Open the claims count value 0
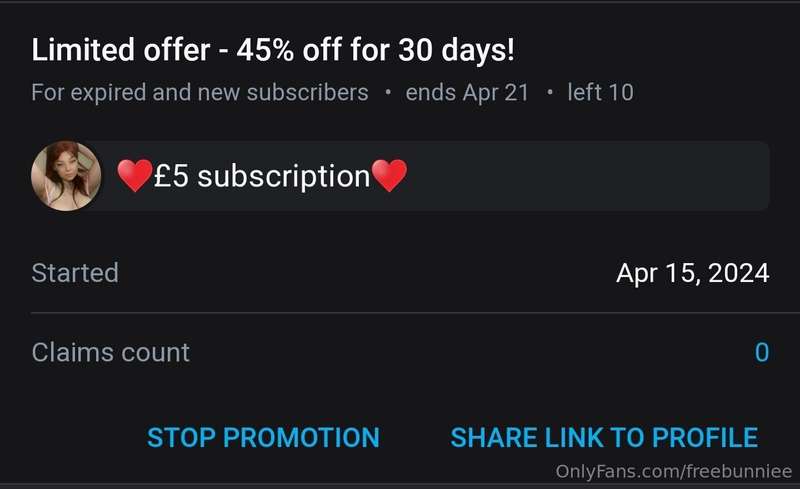The width and height of the screenshot is (800, 489). pos(762,352)
